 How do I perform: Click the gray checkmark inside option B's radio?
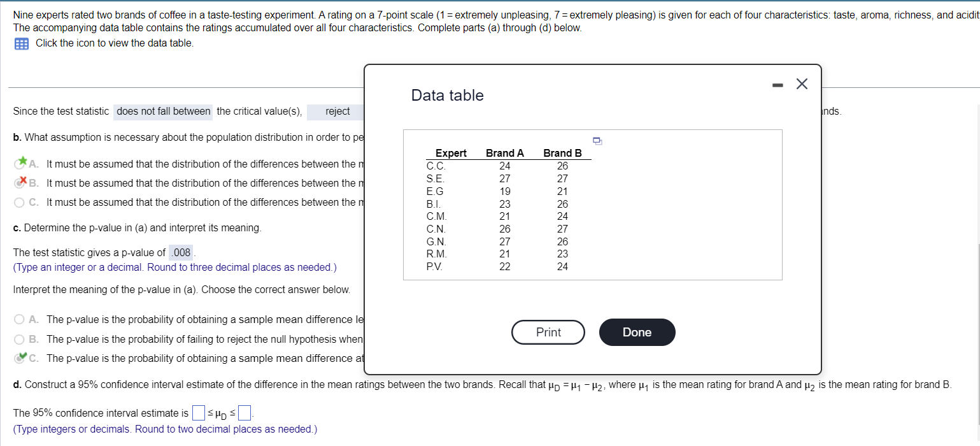19,182
